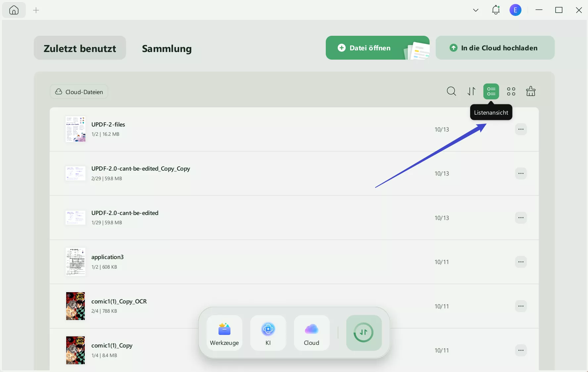This screenshot has height=372, width=588.
Task: Open the UPDF-2.0-cant-be-edited_Copy_Copy thumbnail
Action: pyautogui.click(x=75, y=173)
